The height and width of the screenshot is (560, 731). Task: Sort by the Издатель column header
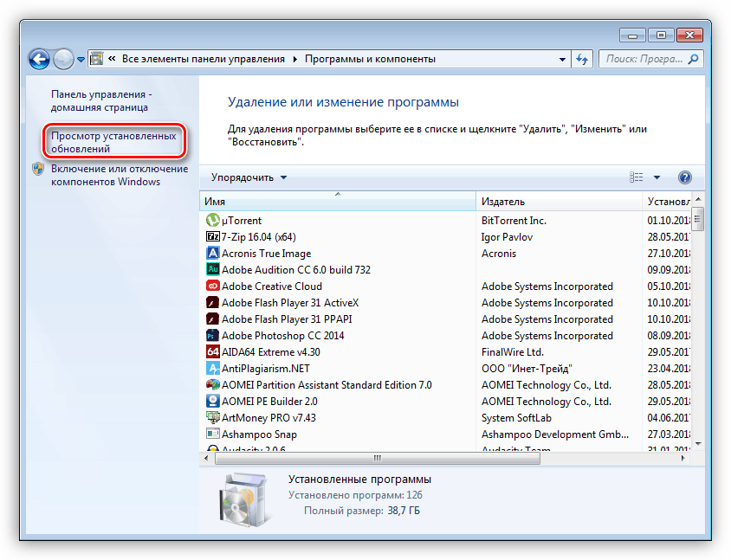point(559,202)
